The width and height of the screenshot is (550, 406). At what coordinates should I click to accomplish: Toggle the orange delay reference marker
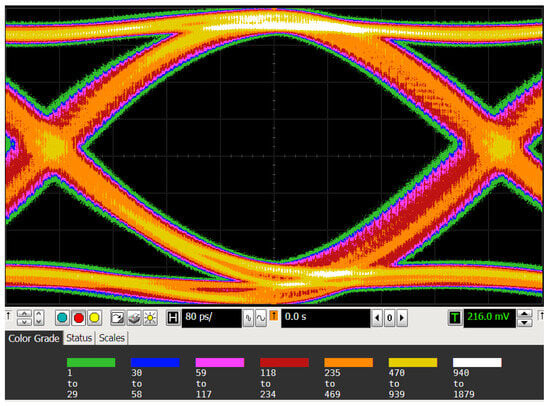point(274,316)
